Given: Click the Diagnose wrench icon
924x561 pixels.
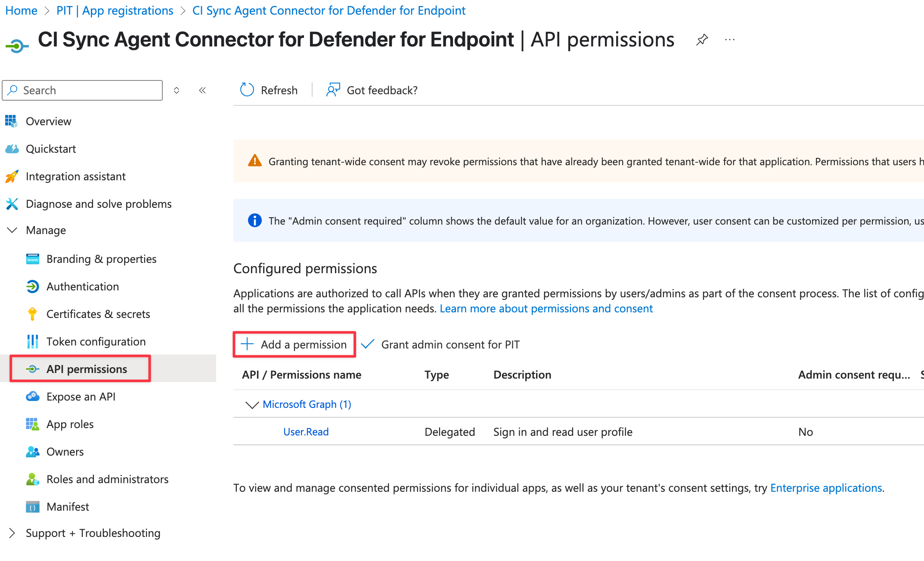Looking at the screenshot, I should pos(12,204).
